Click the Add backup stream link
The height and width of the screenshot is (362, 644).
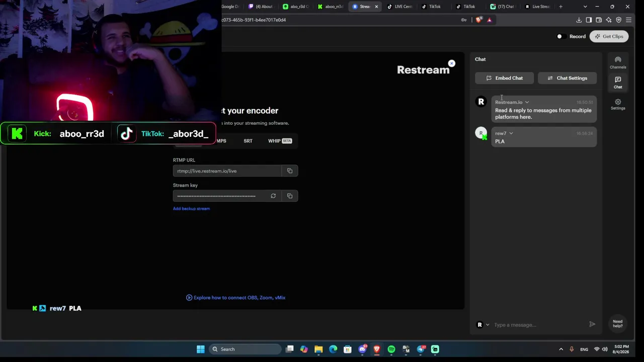coord(191,209)
